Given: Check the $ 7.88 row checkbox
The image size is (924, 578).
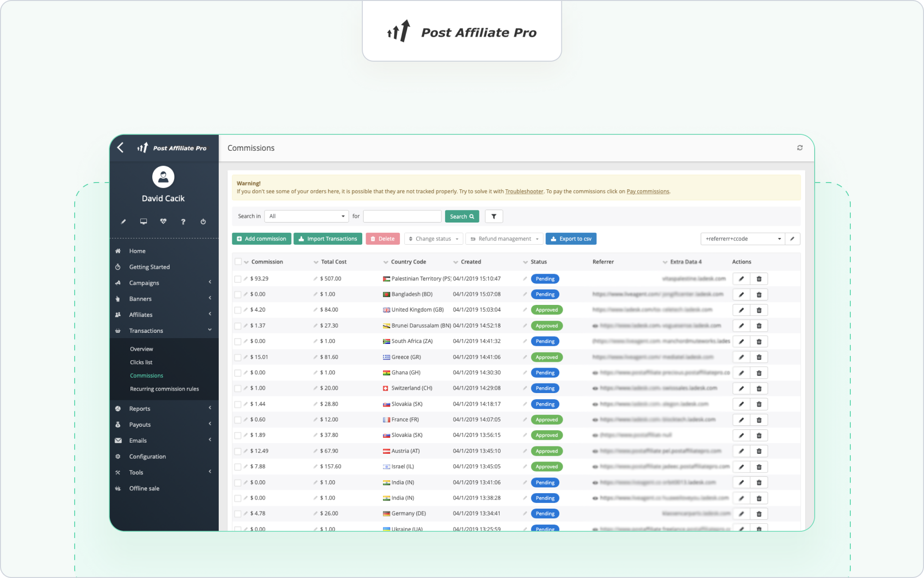Looking at the screenshot, I should (238, 467).
